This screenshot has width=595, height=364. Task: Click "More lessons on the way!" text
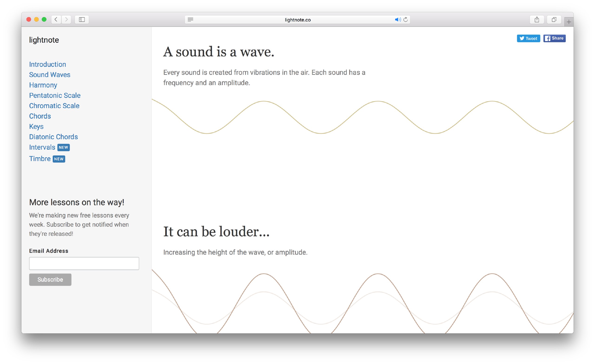[76, 202]
